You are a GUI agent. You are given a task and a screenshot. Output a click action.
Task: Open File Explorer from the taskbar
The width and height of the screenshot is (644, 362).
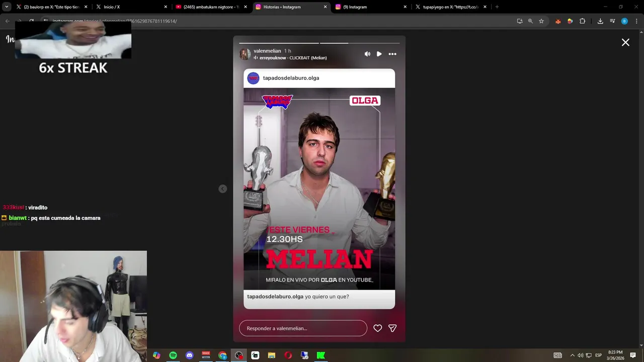[272, 355]
